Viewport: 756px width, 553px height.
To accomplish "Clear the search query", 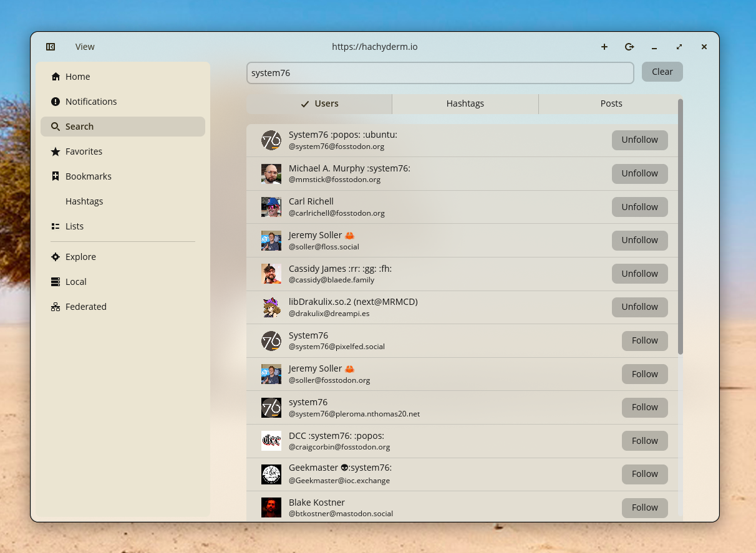I will (x=662, y=72).
